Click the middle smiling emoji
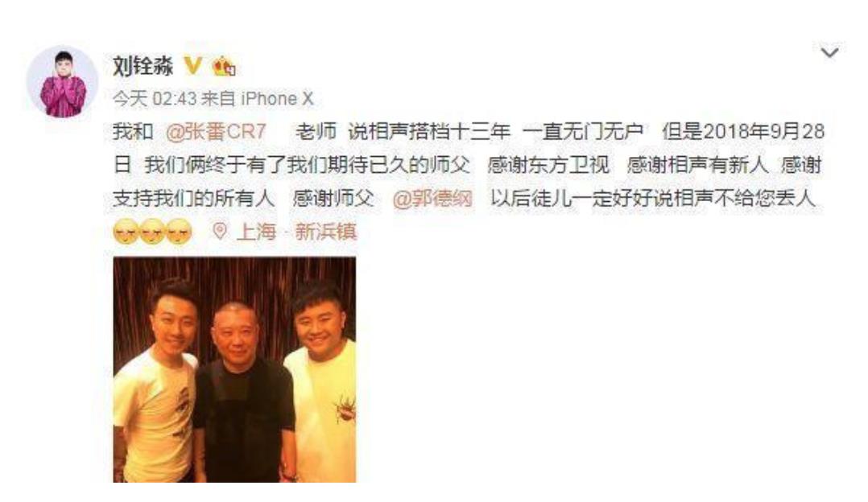868x502 pixels. click(152, 232)
